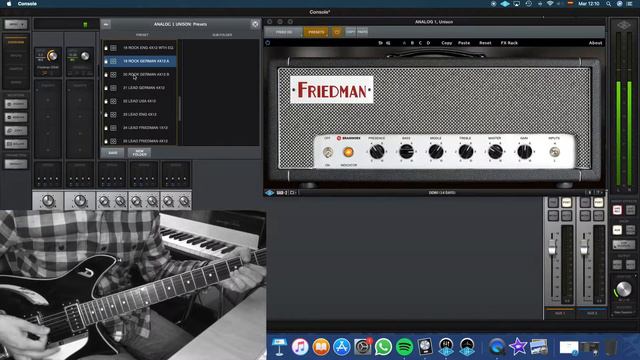Click lock icon on 21 LEAD GERMAN preset
Image resolution: width=640 pixels, height=360 pixels.
click(106, 88)
